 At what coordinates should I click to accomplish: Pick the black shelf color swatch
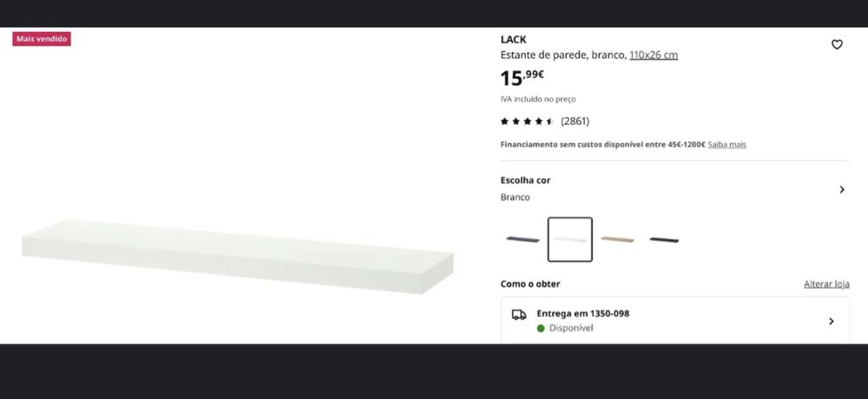[664, 239]
